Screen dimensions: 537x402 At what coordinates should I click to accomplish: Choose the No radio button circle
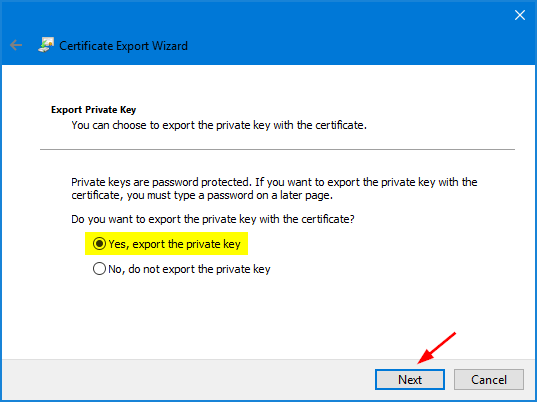(99, 269)
